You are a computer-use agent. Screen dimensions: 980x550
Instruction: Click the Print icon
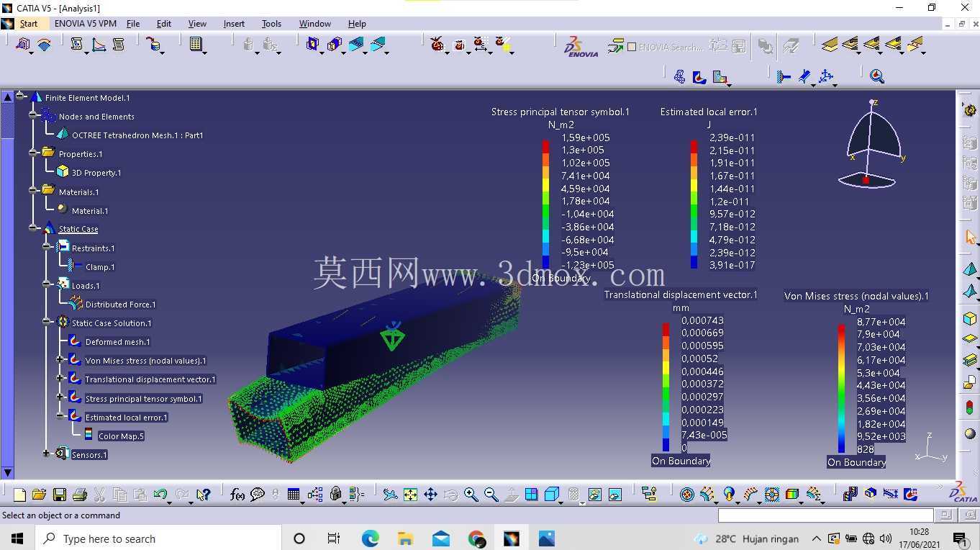tap(80, 495)
